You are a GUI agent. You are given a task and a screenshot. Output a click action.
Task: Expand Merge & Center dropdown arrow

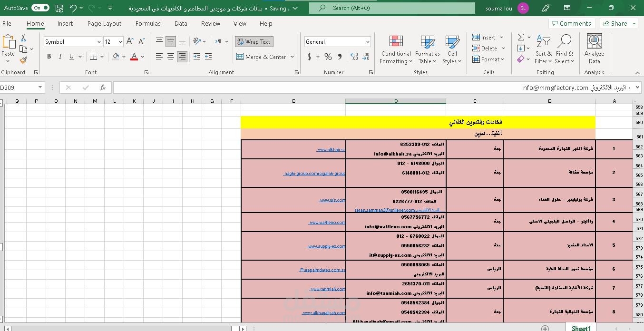pos(292,57)
